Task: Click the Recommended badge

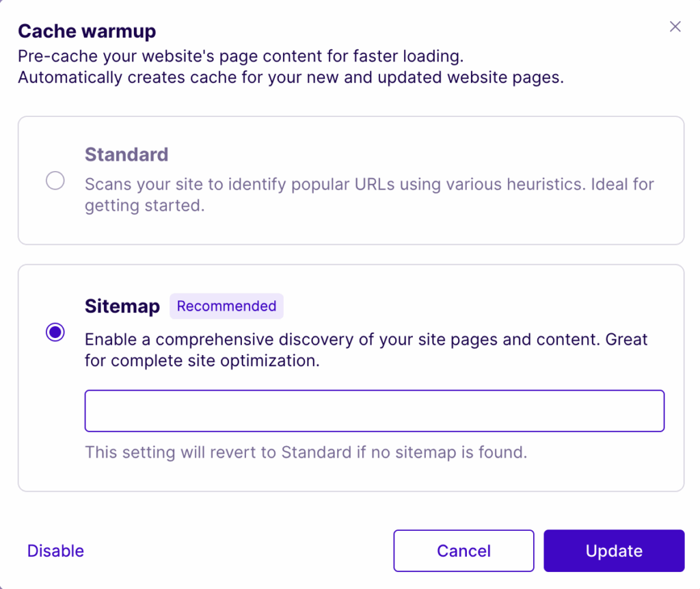Action: coord(226,306)
